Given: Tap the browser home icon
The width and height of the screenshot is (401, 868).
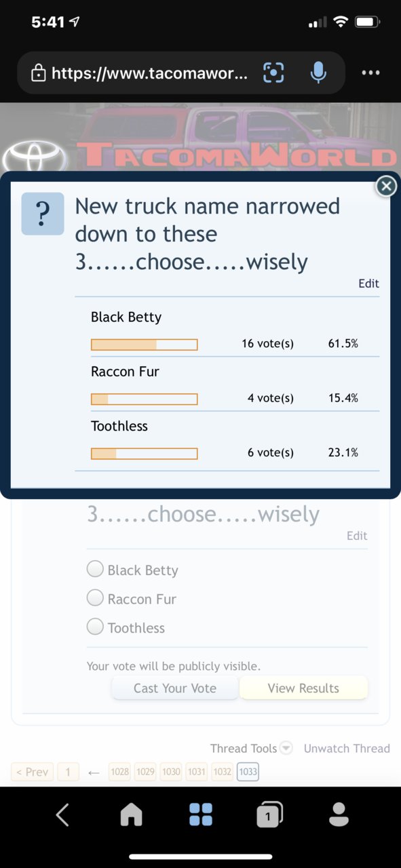Looking at the screenshot, I should (131, 814).
